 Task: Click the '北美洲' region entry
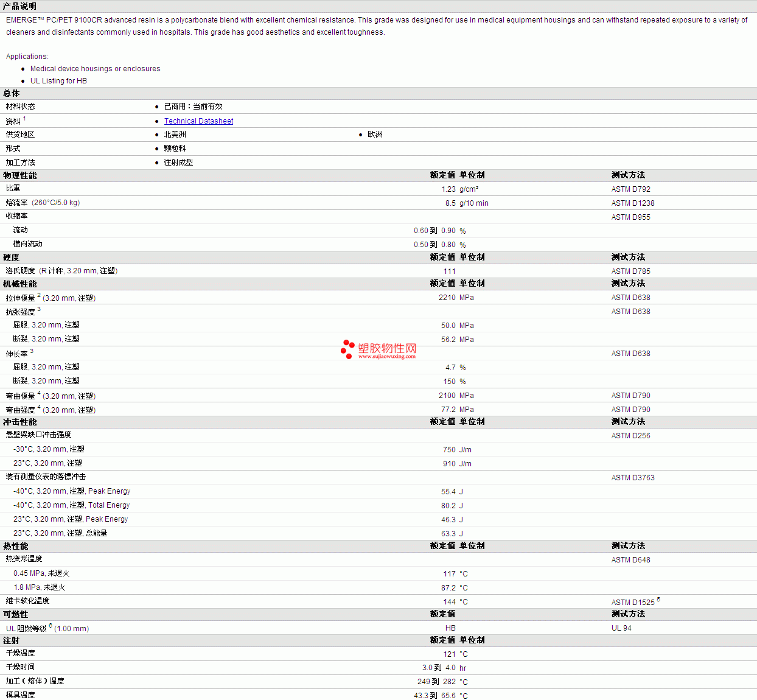point(175,135)
